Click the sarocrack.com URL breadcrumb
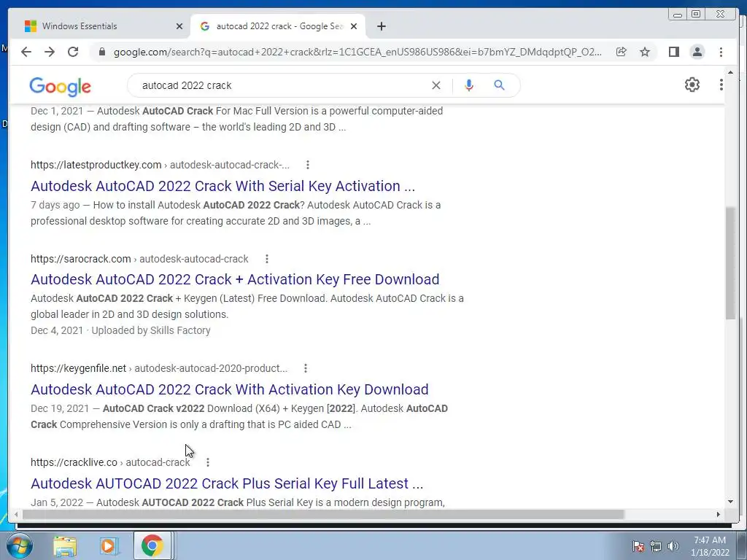This screenshot has height=560, width=747. 139,259
